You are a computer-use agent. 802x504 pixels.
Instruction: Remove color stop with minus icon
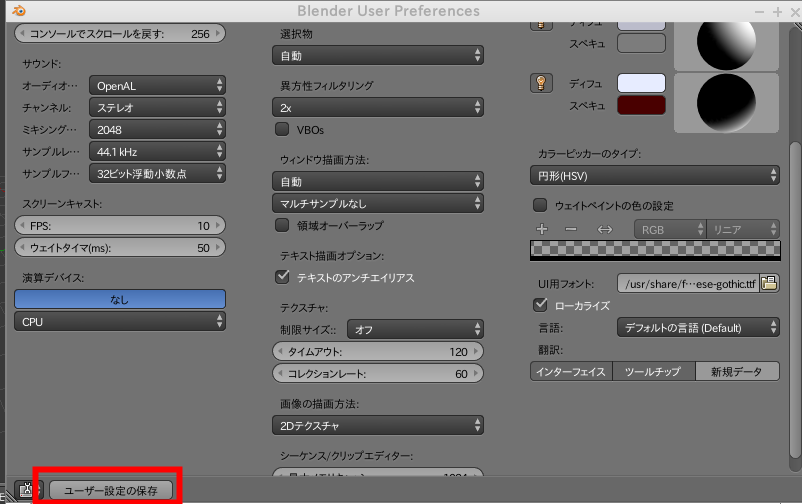(x=571, y=229)
